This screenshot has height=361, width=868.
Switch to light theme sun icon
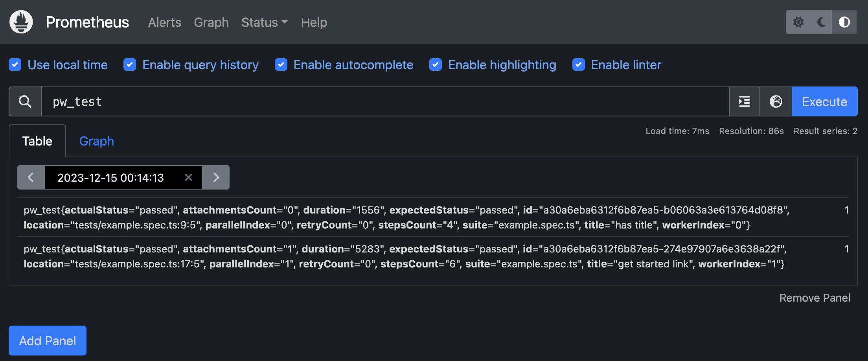pyautogui.click(x=798, y=22)
